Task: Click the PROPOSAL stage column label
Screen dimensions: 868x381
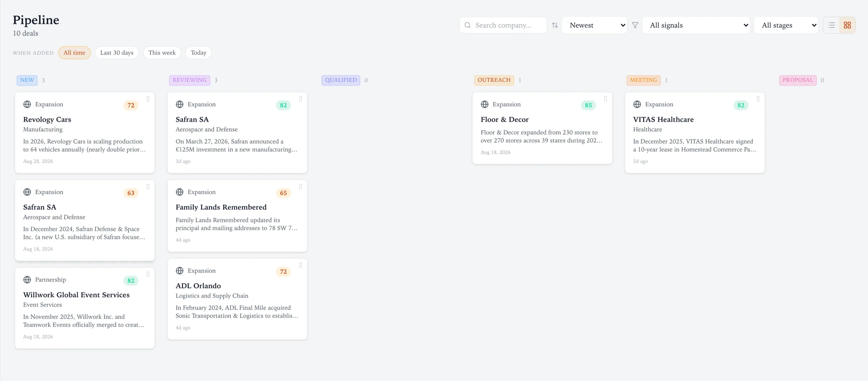Action: (798, 80)
